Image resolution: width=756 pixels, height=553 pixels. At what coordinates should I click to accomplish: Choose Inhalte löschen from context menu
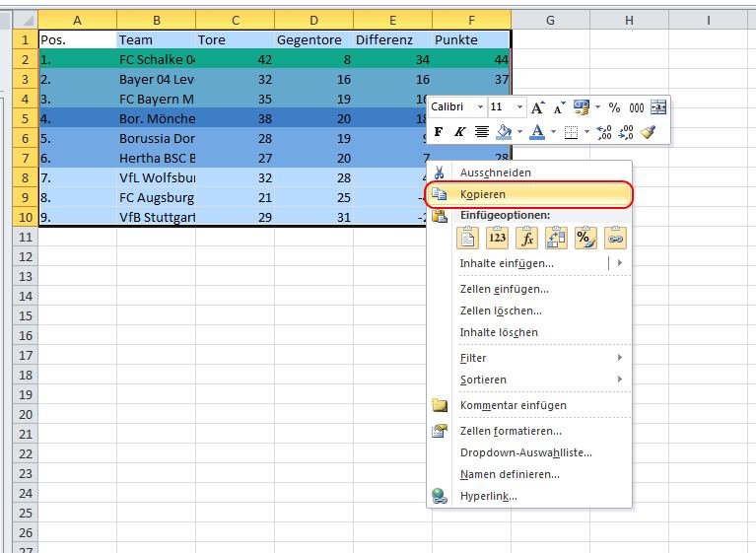tap(529, 332)
